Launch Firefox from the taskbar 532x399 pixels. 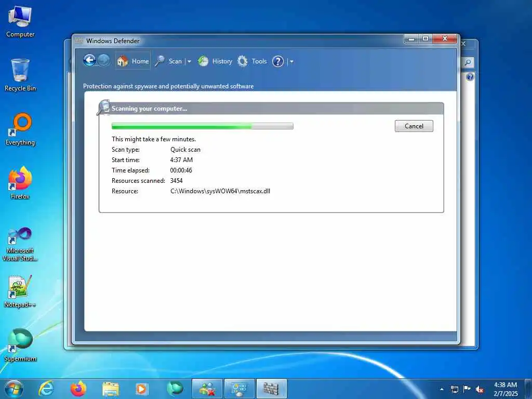point(78,389)
